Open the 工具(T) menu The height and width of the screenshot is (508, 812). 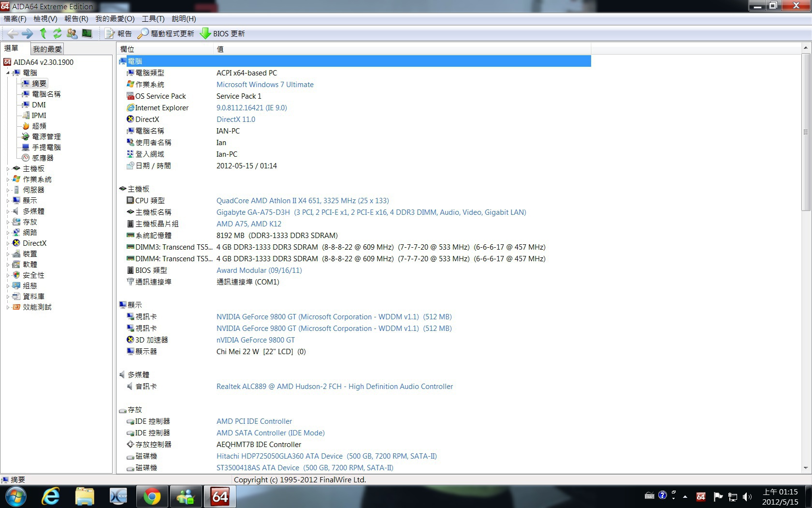coord(153,19)
